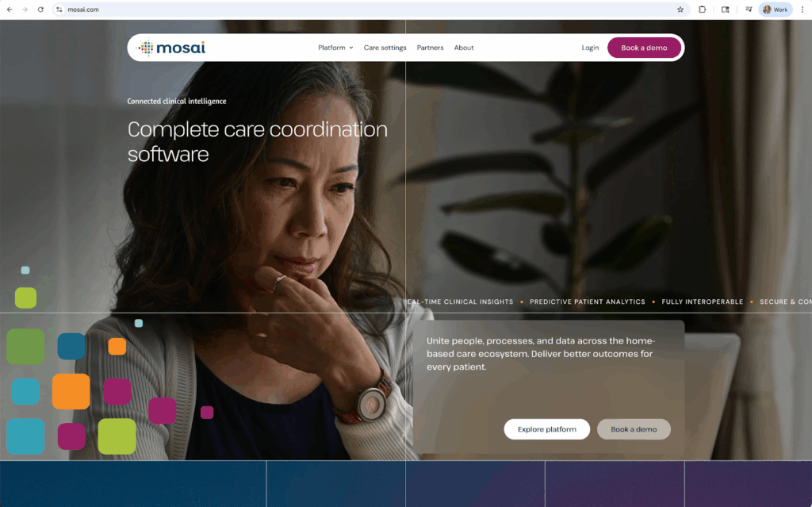
Task: Open the extensions puzzle icon
Action: (703, 10)
